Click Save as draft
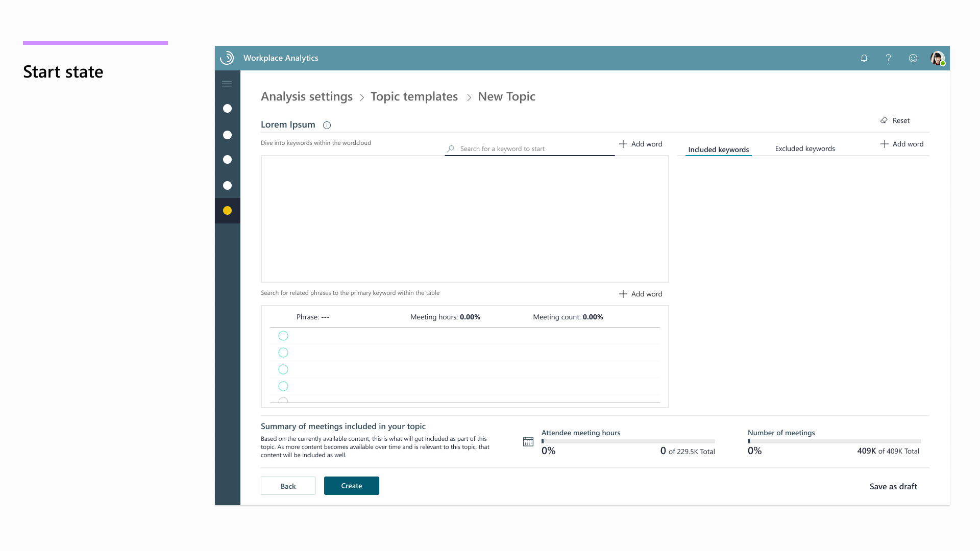980x551 pixels. [893, 486]
